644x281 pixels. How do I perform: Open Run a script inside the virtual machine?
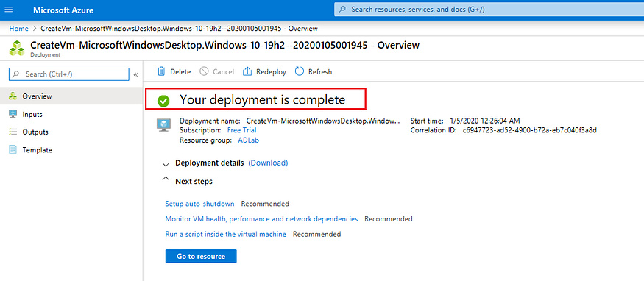[x=225, y=235]
